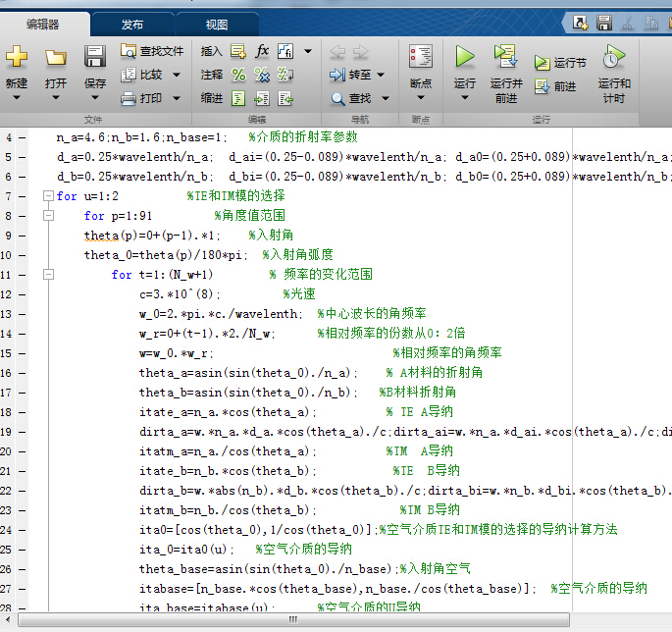
Task: Click the Decrease Indent icon
Action: [285, 98]
